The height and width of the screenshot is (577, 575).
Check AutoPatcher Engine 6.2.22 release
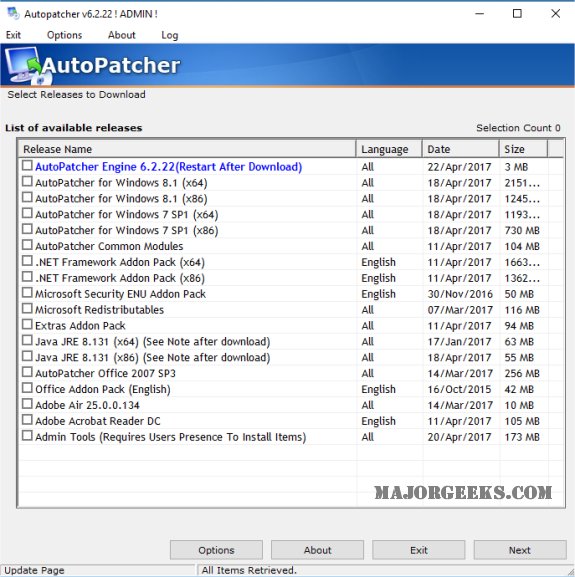click(x=27, y=166)
